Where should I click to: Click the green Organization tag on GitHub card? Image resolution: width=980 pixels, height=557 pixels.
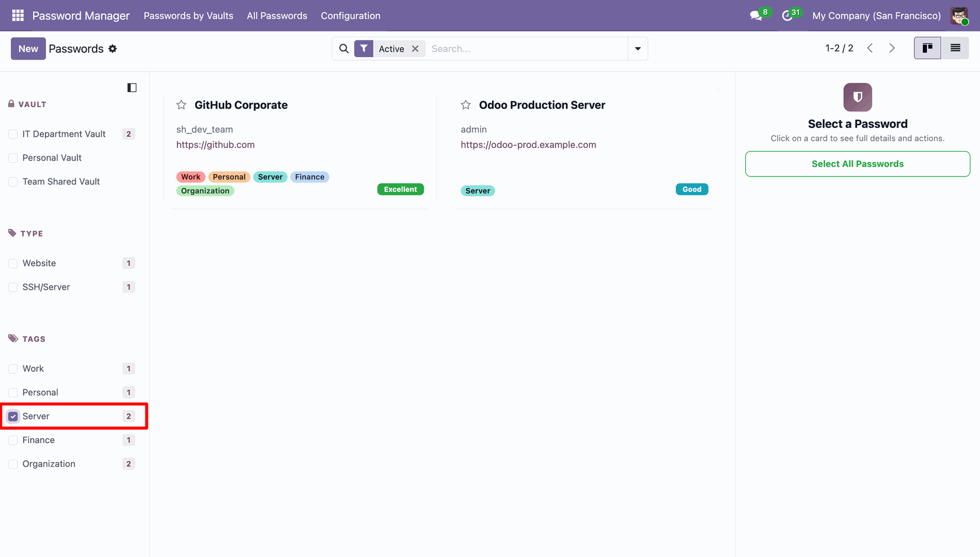(205, 191)
